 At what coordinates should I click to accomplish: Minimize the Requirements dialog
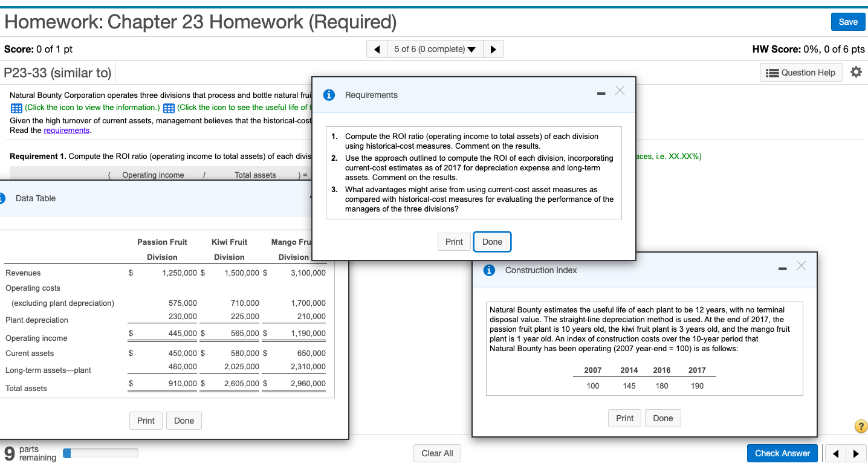point(601,94)
